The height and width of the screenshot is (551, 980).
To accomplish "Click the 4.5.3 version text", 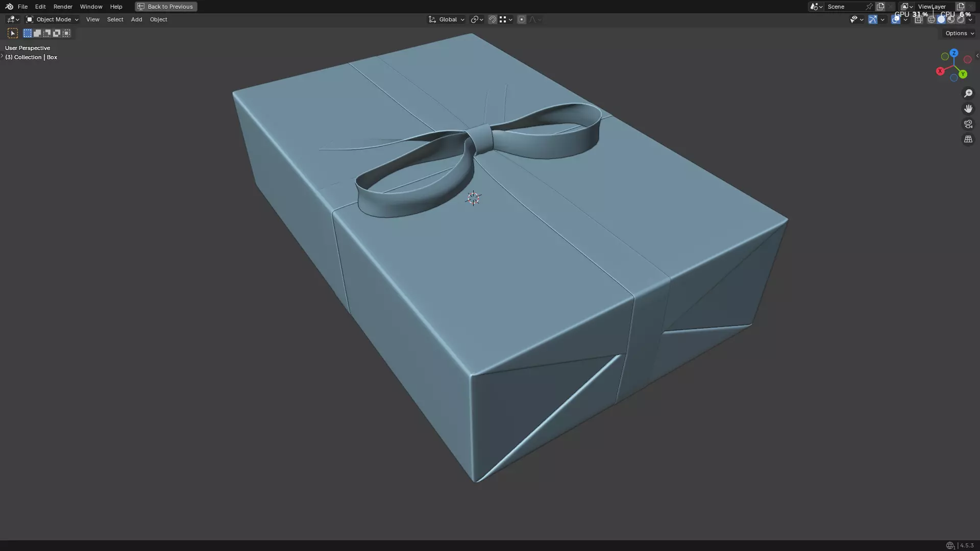I will click(967, 545).
